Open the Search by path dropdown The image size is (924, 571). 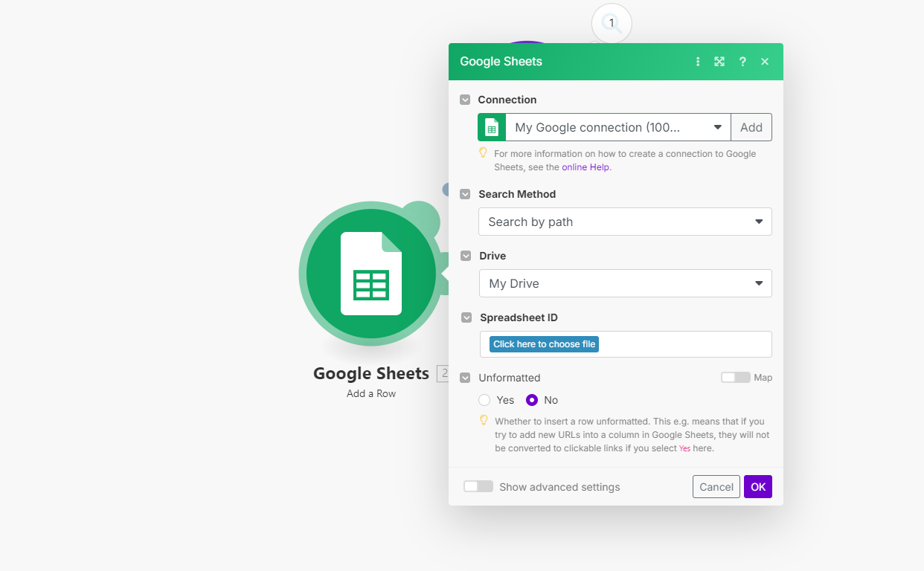625,222
